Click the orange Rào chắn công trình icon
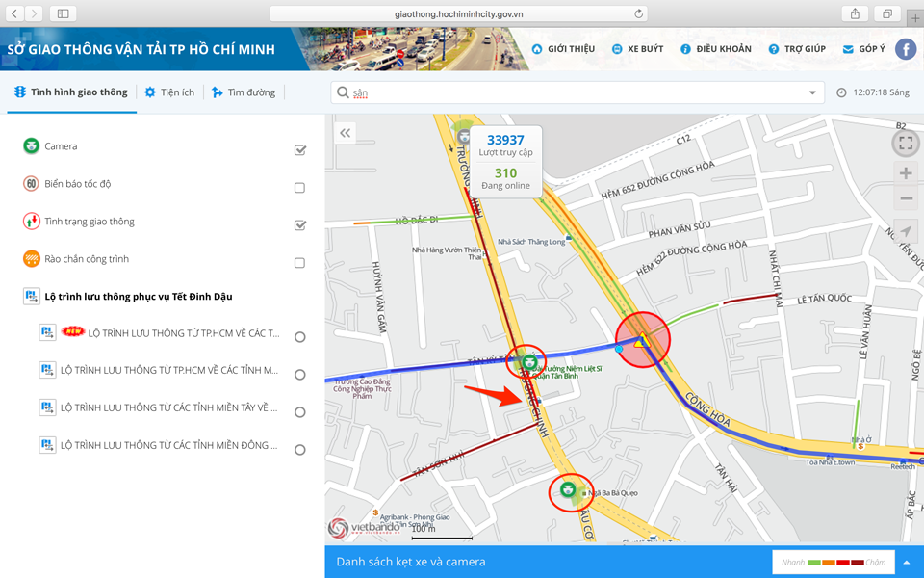Screen dimensions: 924x578 (x=31, y=258)
